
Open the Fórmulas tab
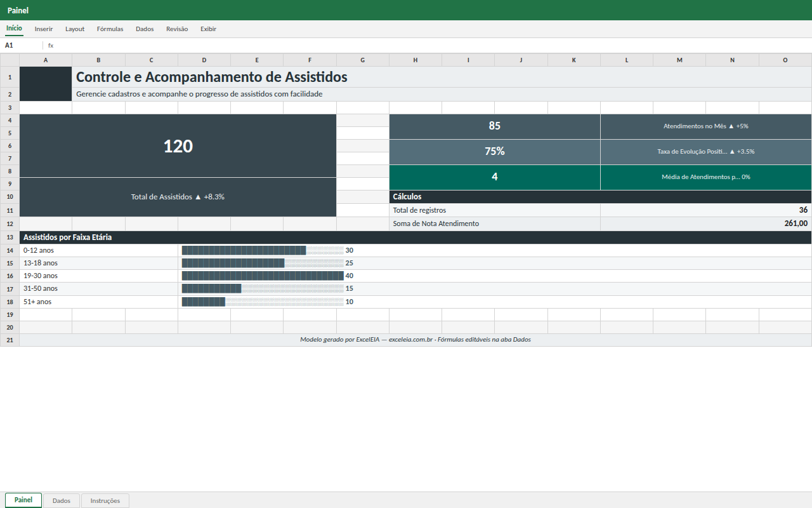click(110, 29)
